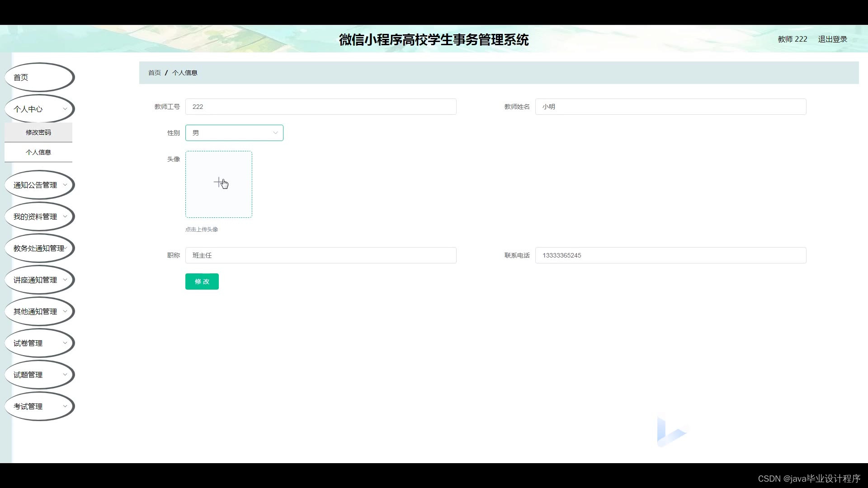Click 首页 in the breadcrumb
Viewport: 868px width, 488px height.
154,72
